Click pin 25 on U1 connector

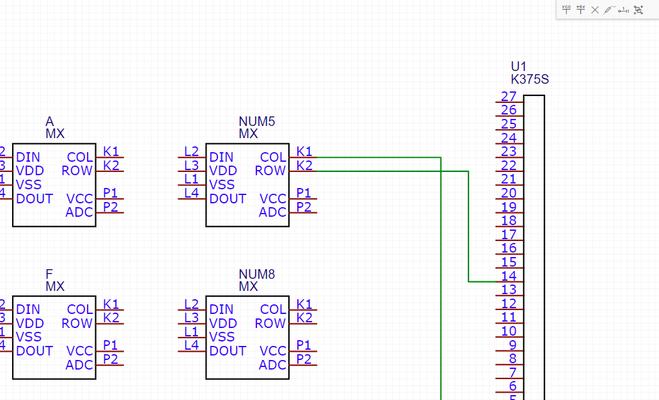coord(509,125)
